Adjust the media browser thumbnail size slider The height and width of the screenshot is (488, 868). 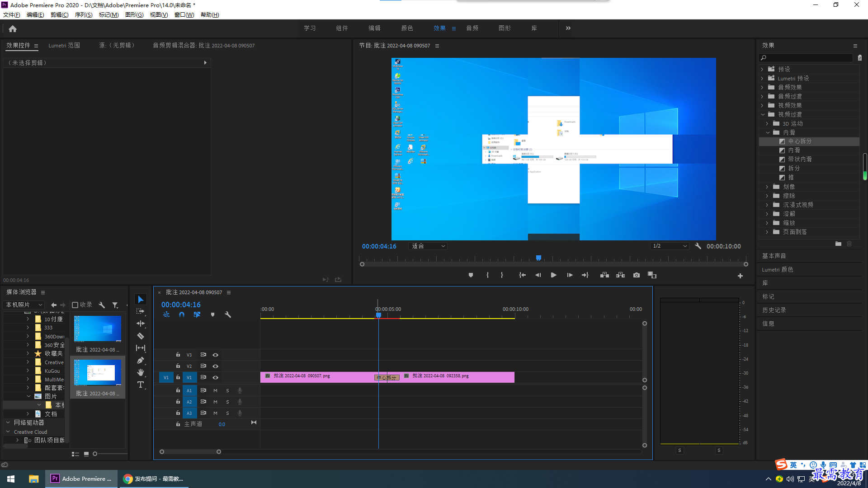pyautogui.click(x=95, y=454)
